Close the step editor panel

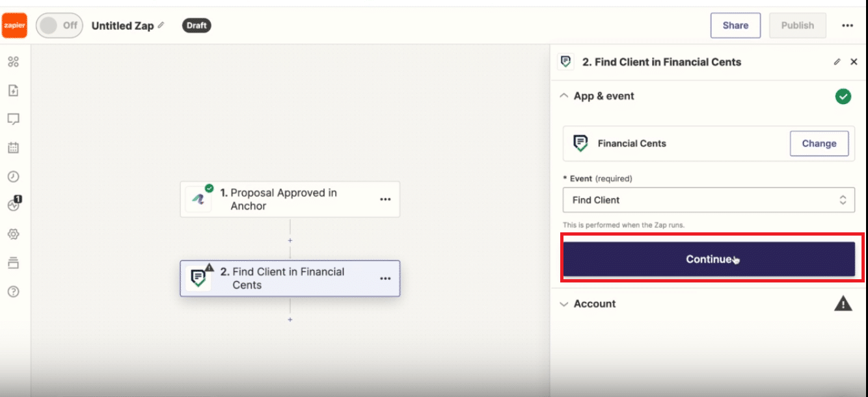coord(854,62)
